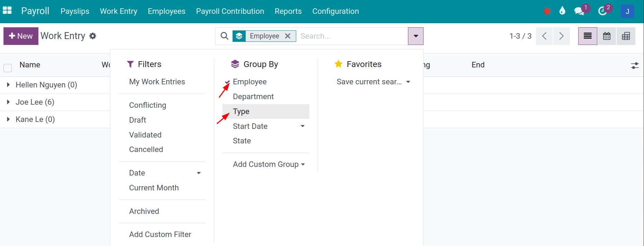Image resolution: width=644 pixels, height=246 pixels.
Task: Click the Favorites section heading
Action: point(358,64)
